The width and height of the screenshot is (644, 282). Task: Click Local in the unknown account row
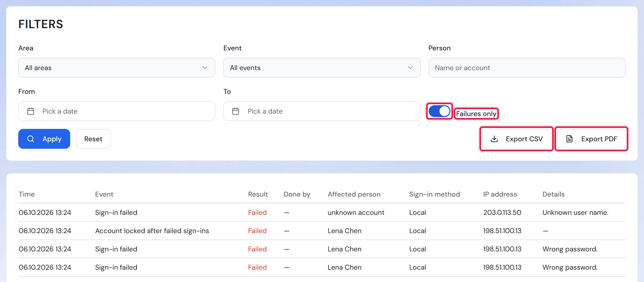[x=418, y=213]
